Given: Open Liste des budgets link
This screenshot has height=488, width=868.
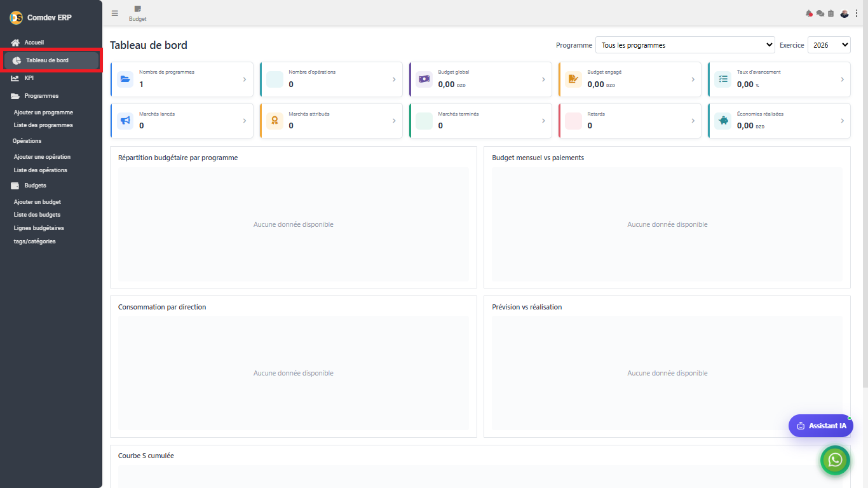Looking at the screenshot, I should tap(37, 215).
